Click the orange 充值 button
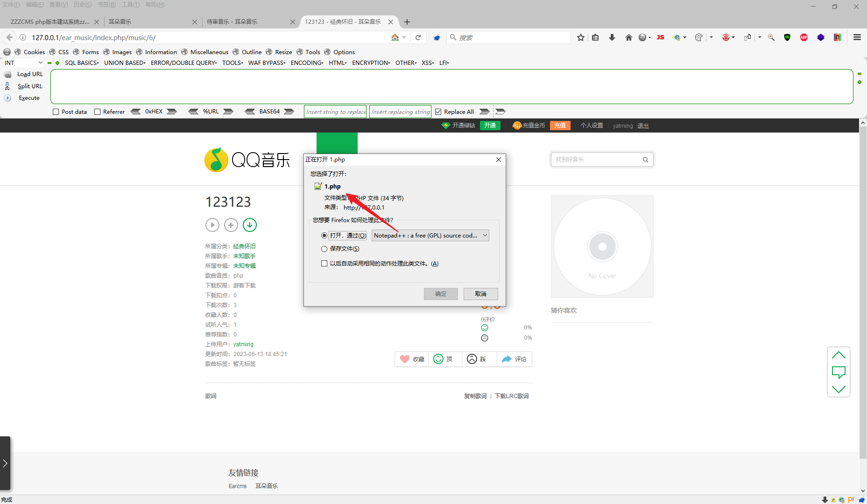Image resolution: width=867 pixels, height=504 pixels. click(560, 126)
